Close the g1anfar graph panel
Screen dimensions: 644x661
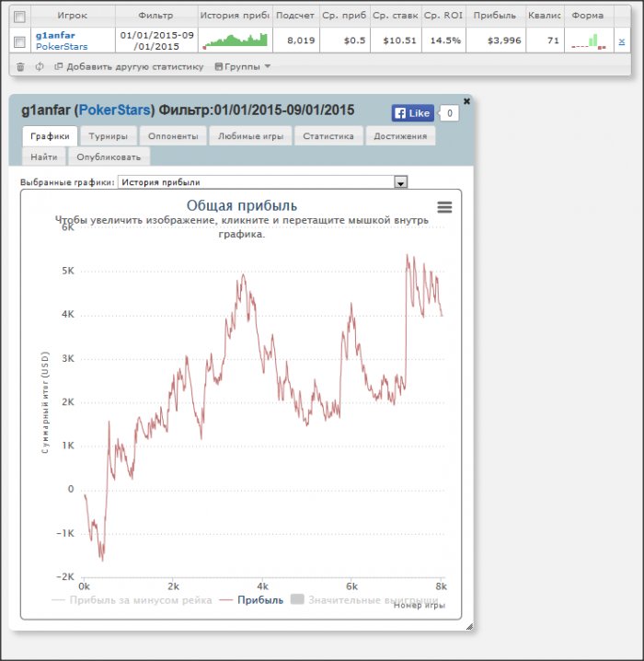click(x=466, y=101)
